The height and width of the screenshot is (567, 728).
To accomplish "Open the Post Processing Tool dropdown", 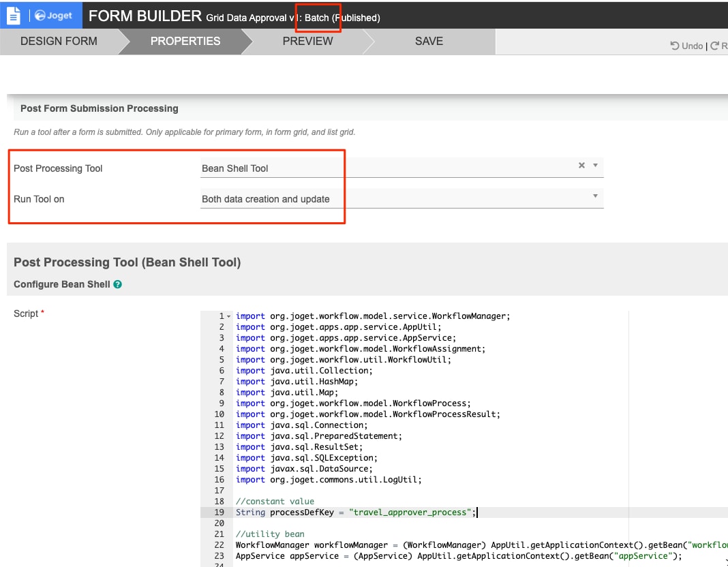I will [x=595, y=165].
